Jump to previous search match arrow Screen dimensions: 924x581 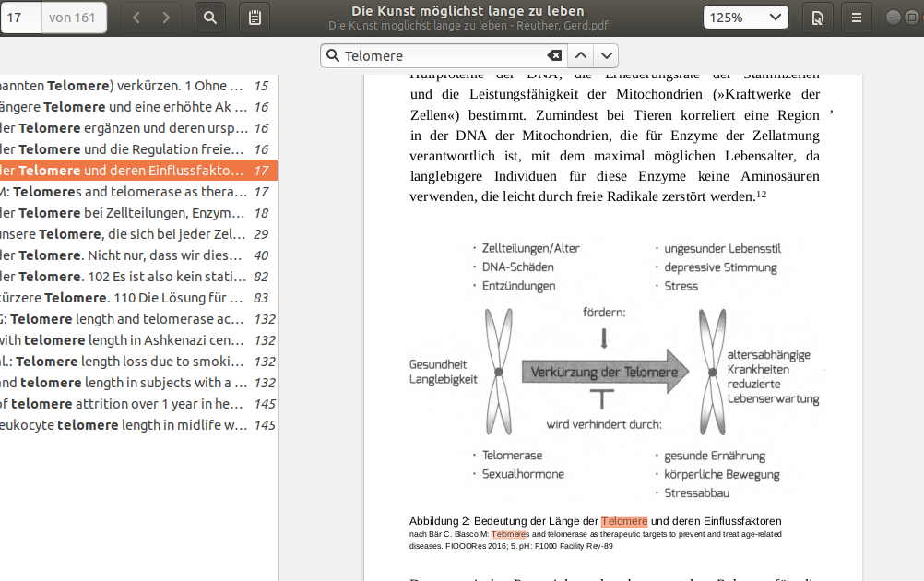[581, 56]
